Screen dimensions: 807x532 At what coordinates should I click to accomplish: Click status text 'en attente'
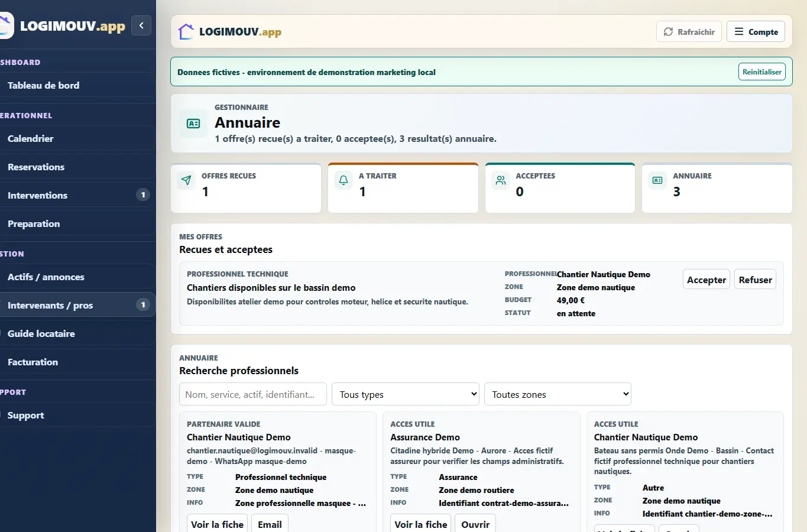pyautogui.click(x=576, y=313)
